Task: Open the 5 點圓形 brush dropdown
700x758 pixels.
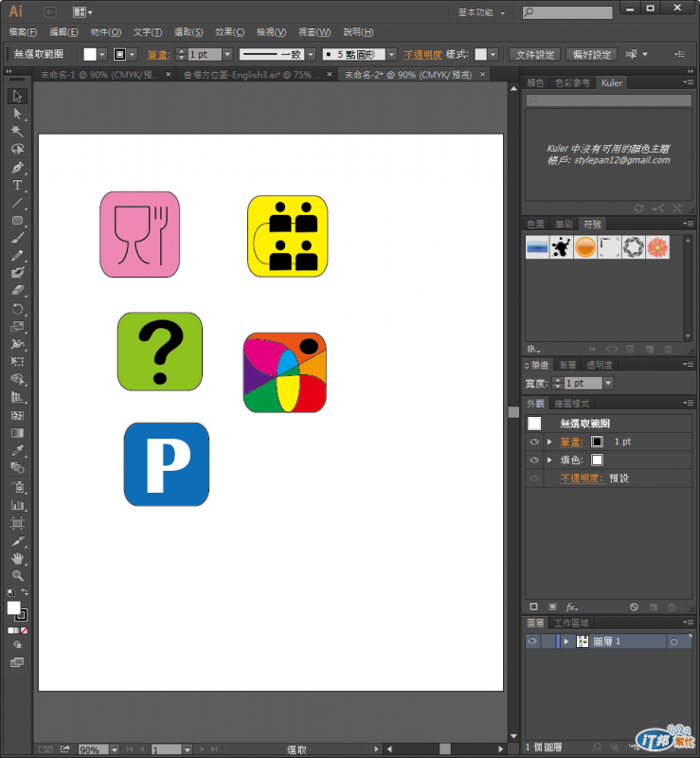Action: pyautogui.click(x=392, y=55)
